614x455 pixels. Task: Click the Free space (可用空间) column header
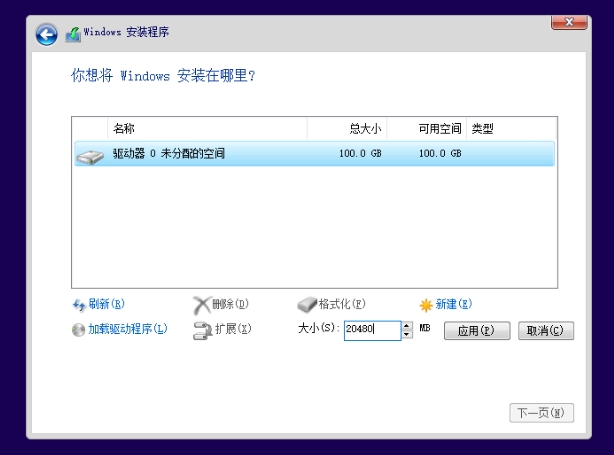click(426, 129)
